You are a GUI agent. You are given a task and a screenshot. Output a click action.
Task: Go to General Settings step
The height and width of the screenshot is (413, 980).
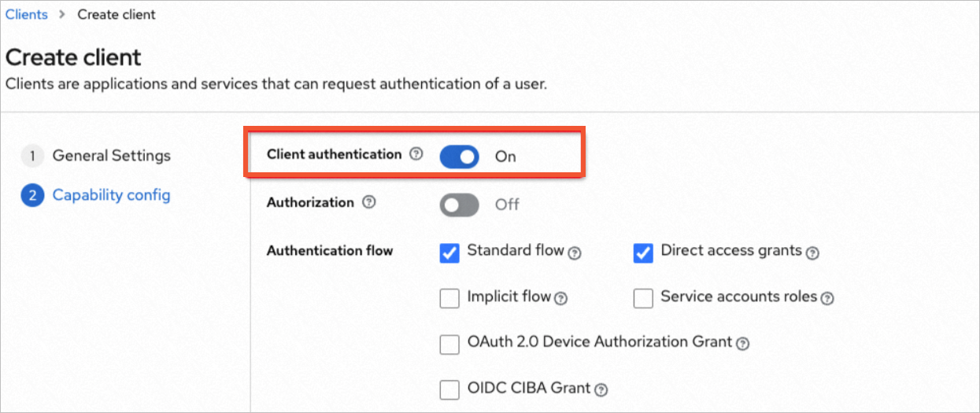pos(111,156)
